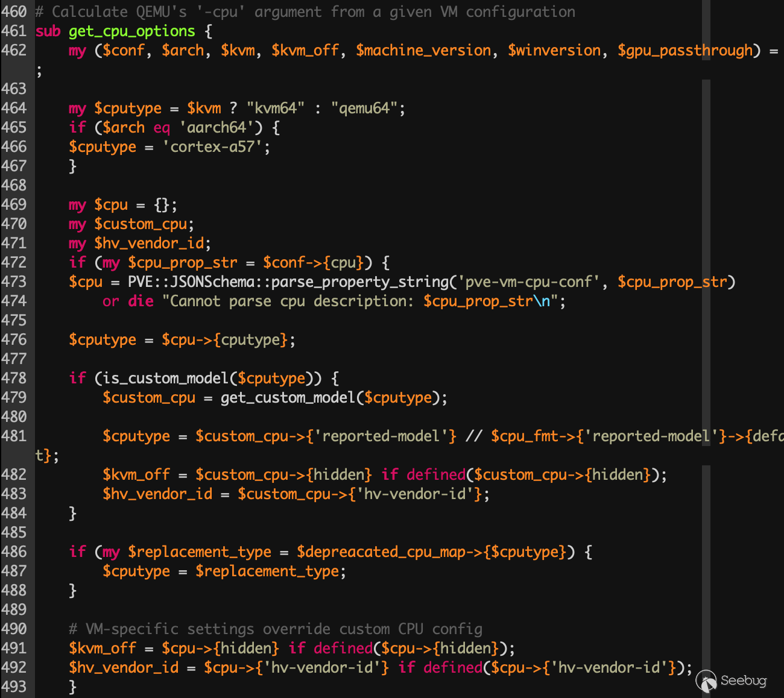The image size is (784, 698).
Task: Click get_custom_model call on line 479
Action: [288, 398]
